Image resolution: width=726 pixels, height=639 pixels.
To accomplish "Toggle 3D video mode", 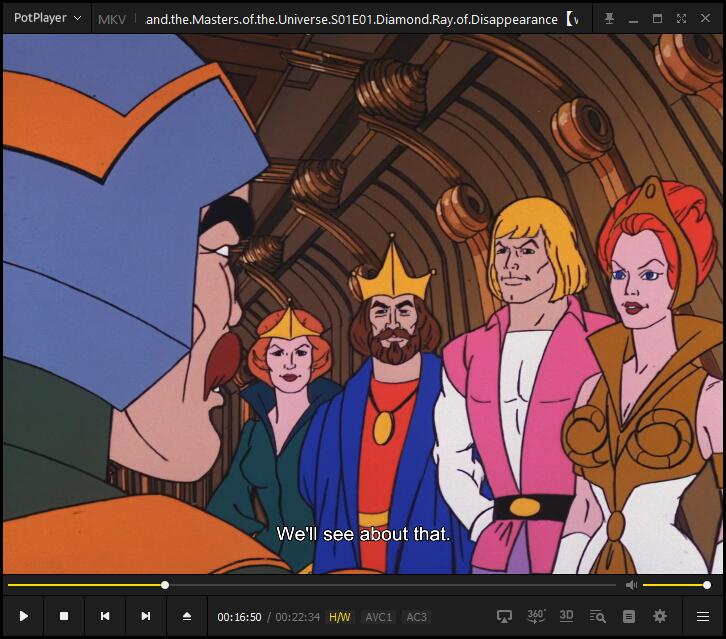I will coord(566,616).
